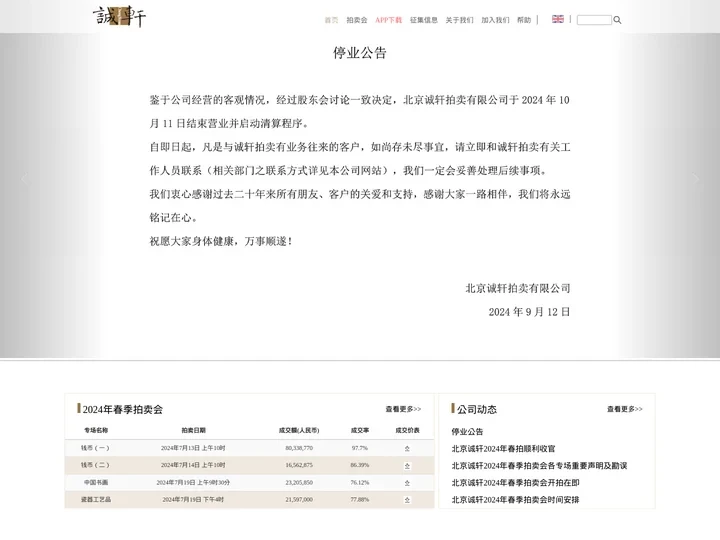
Task: Click the 瓷器工艺品 session name
Action: click(96, 499)
